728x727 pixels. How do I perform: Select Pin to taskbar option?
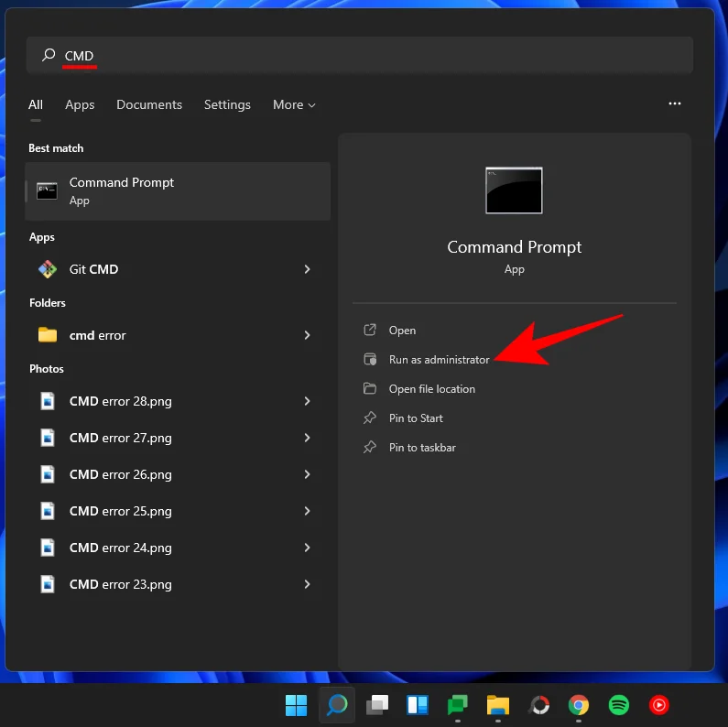point(421,448)
